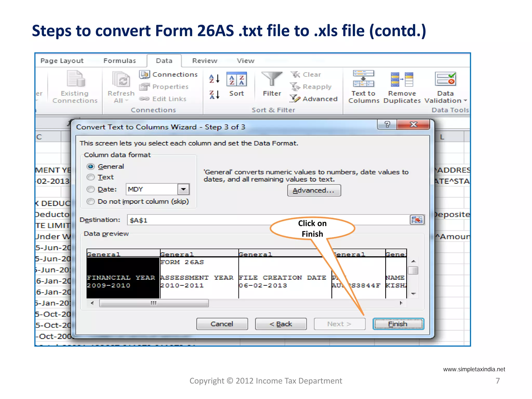The width and height of the screenshot is (532, 399).
Task: Click the preview vertical scrollbar thumb
Action: (x=413, y=270)
